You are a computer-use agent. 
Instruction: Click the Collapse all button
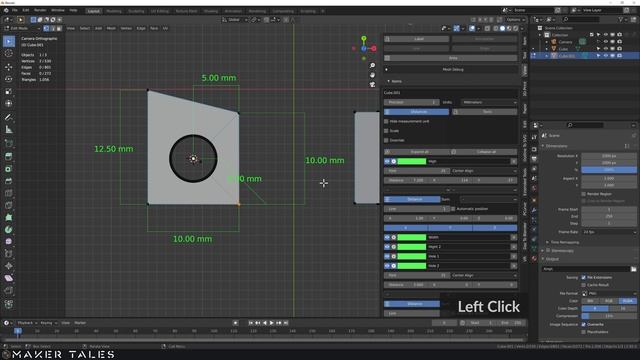coord(484,152)
